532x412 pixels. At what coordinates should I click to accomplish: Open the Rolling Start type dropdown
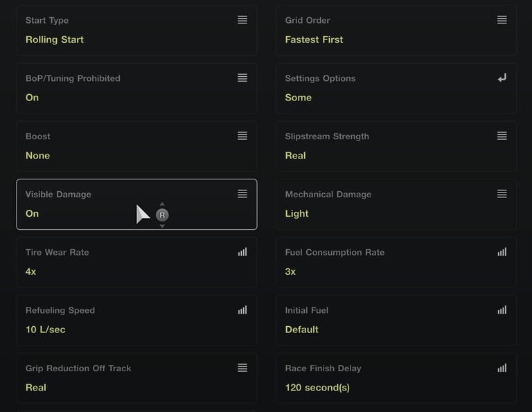click(x=55, y=39)
